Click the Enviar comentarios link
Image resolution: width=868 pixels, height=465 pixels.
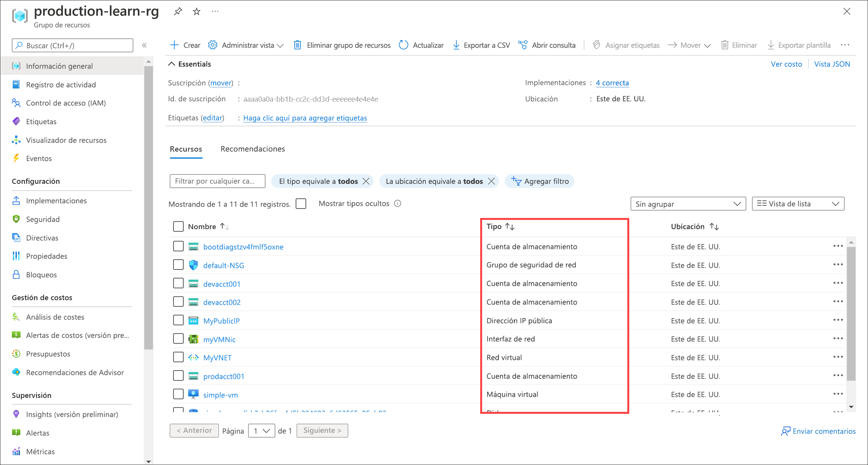pyautogui.click(x=818, y=431)
